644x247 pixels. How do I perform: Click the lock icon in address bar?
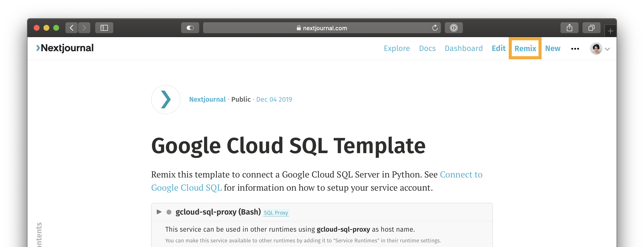pyautogui.click(x=299, y=28)
